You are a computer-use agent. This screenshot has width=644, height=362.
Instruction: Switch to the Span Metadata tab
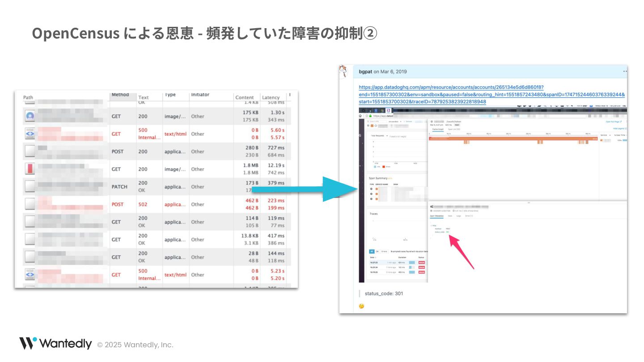436,216
